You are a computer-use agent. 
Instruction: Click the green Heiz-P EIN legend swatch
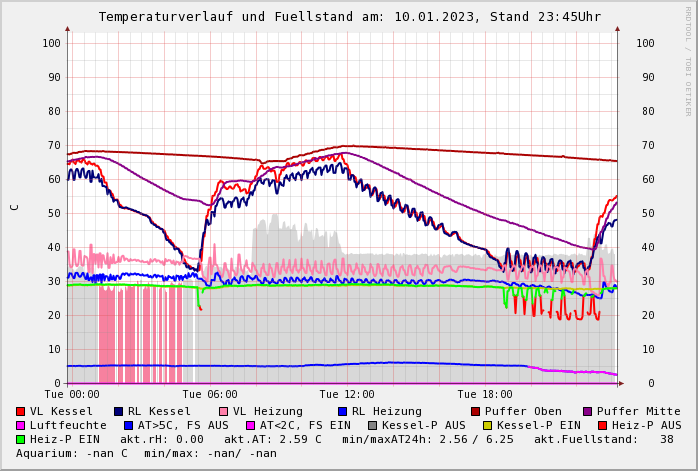tap(21, 440)
